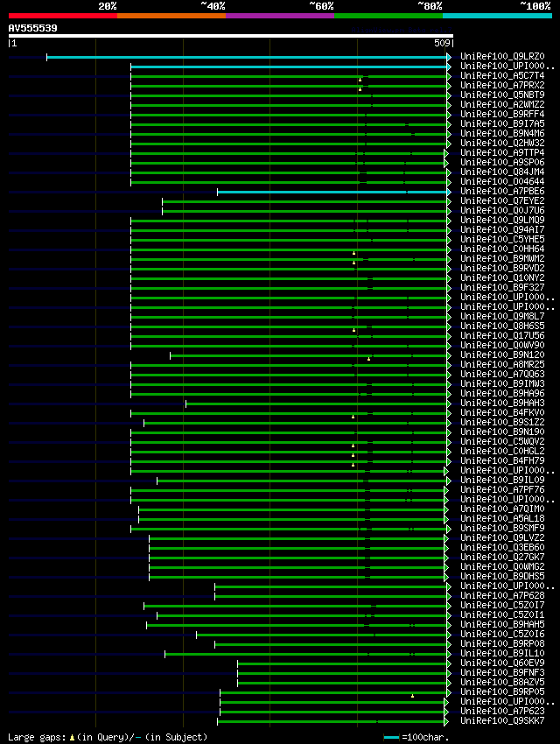560x744 pixels.
Task: Click the green alignment bar for UniRef100_B9I7A5
Action: tap(289, 125)
